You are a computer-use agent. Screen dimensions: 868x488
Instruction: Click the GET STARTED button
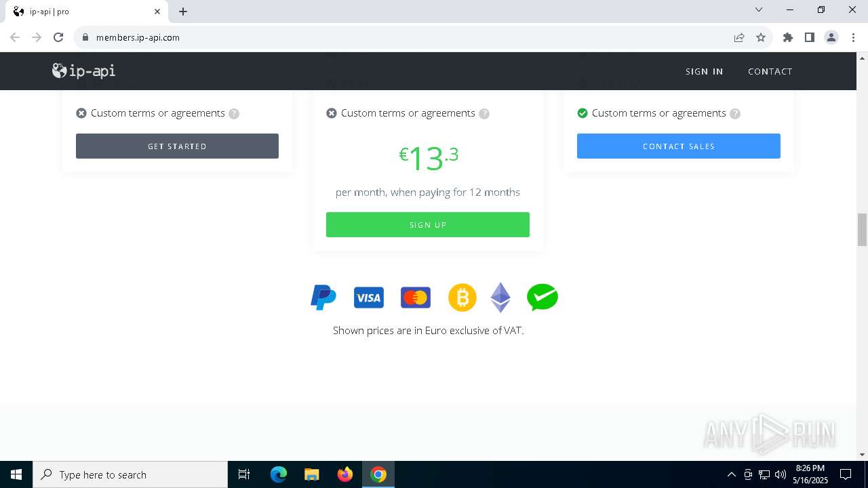coord(177,146)
